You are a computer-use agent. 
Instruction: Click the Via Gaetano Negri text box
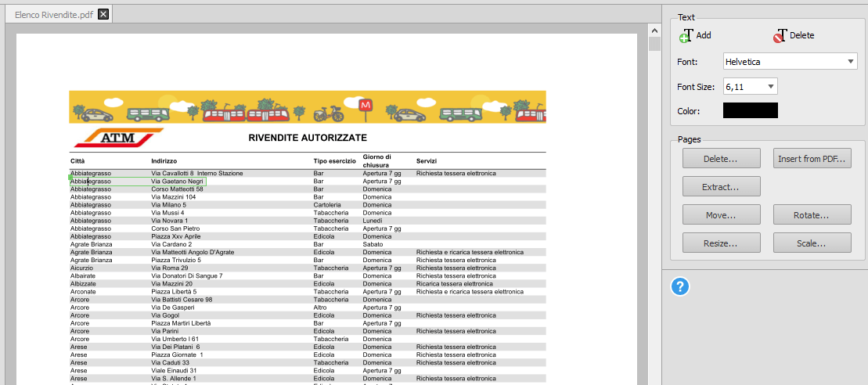(138, 181)
